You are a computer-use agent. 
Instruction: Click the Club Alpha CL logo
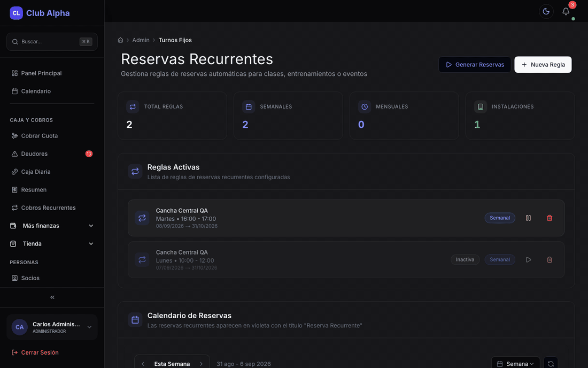tap(16, 13)
